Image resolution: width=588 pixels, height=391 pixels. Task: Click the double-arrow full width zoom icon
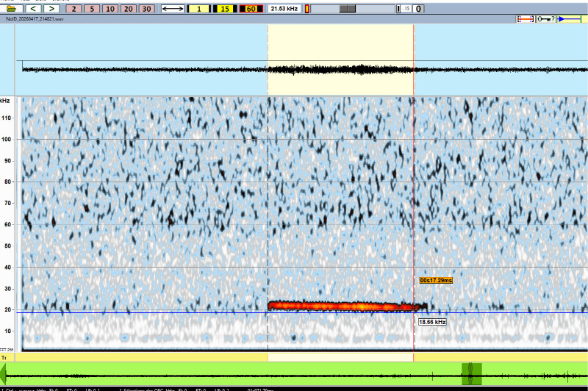click(173, 9)
